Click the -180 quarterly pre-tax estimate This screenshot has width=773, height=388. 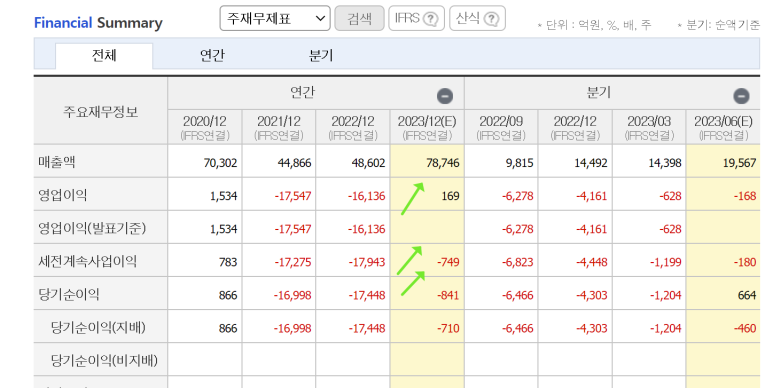744,262
